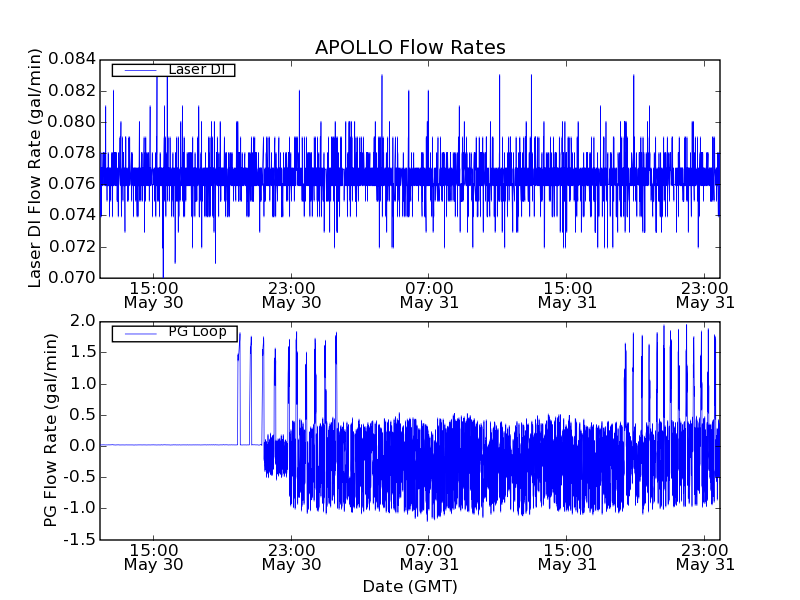Click the 15:00 May 31 tick under top plot
Image resolution: width=800 pixels, height=600 pixels.
567,294
